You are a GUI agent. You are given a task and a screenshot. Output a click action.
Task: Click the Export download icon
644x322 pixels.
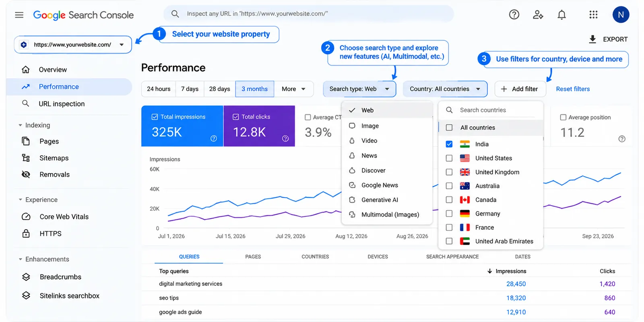click(x=592, y=39)
